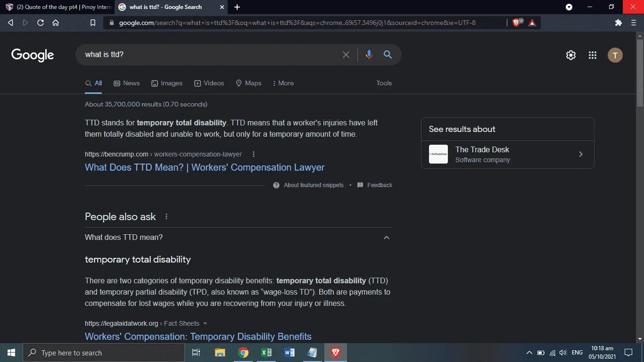644x362 pixels.
Task: Open the volume control
Action: [563, 353]
